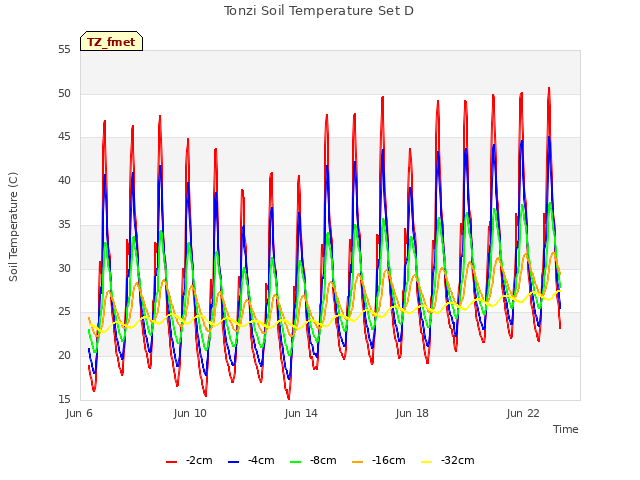
Task: Click the Time axis title
Action: (x=566, y=429)
